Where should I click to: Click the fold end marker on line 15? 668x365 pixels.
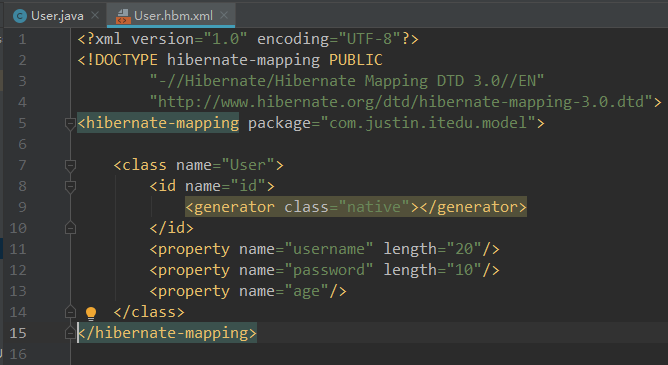point(70,333)
